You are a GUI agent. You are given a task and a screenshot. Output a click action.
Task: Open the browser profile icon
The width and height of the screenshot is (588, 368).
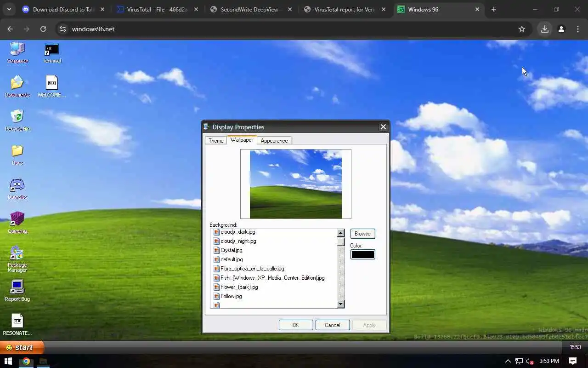[x=561, y=29]
